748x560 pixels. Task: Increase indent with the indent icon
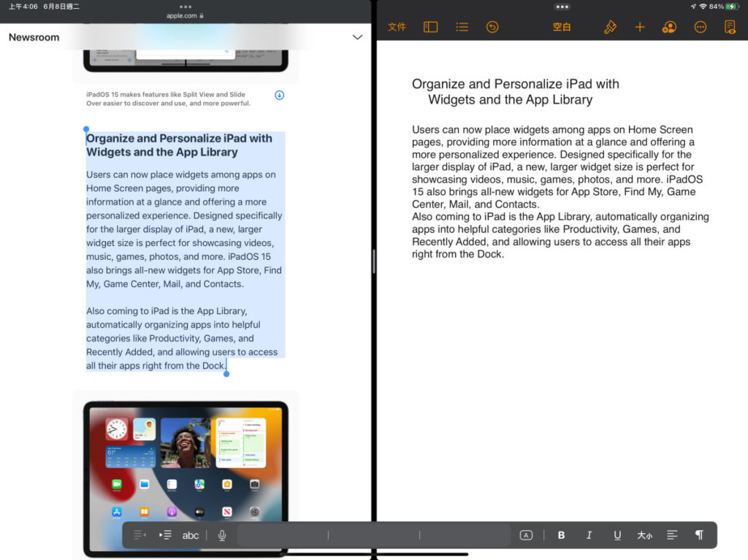coord(165,535)
